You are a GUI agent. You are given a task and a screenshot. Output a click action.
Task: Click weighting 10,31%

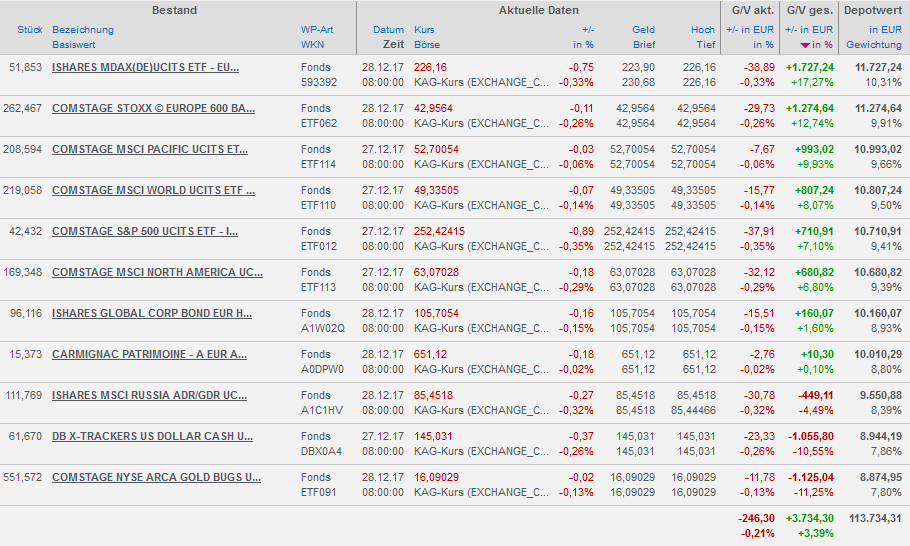(883, 82)
